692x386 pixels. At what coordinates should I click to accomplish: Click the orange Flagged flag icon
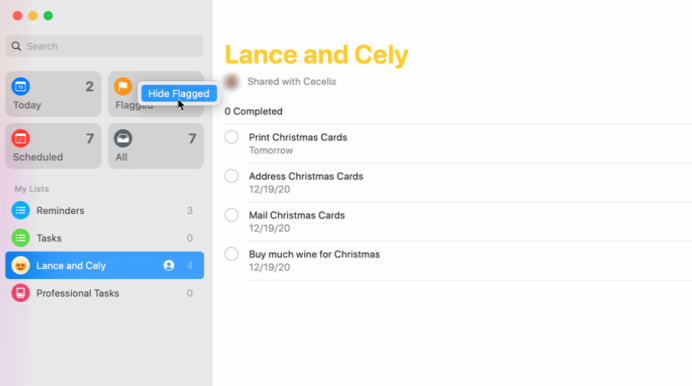pos(123,86)
